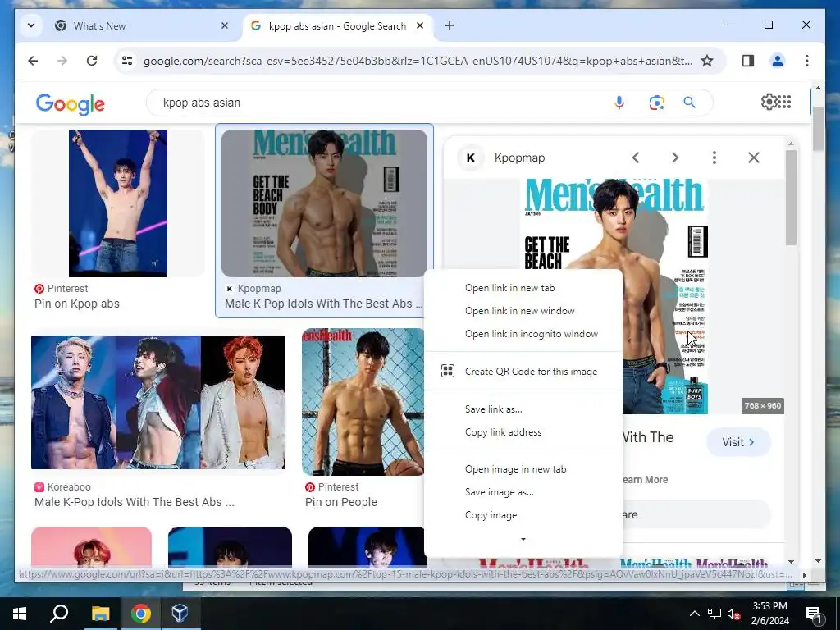Reload the page with the refresh icon
This screenshot has width=840, height=630.
tap(92, 61)
